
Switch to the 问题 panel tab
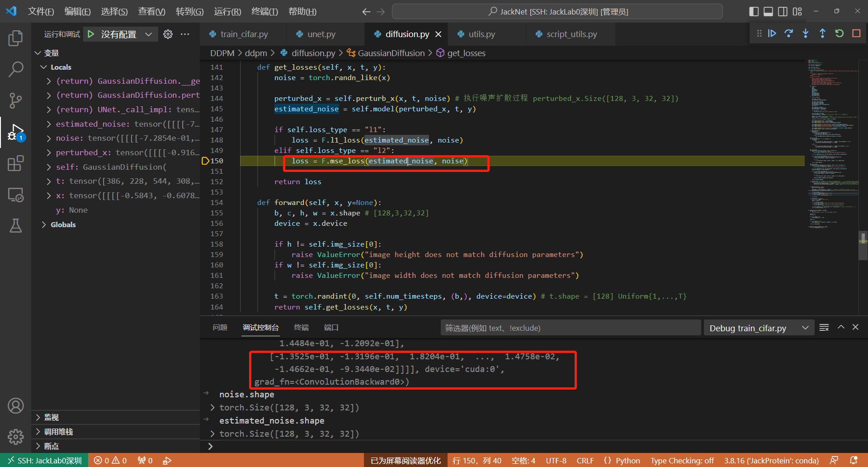click(220, 327)
